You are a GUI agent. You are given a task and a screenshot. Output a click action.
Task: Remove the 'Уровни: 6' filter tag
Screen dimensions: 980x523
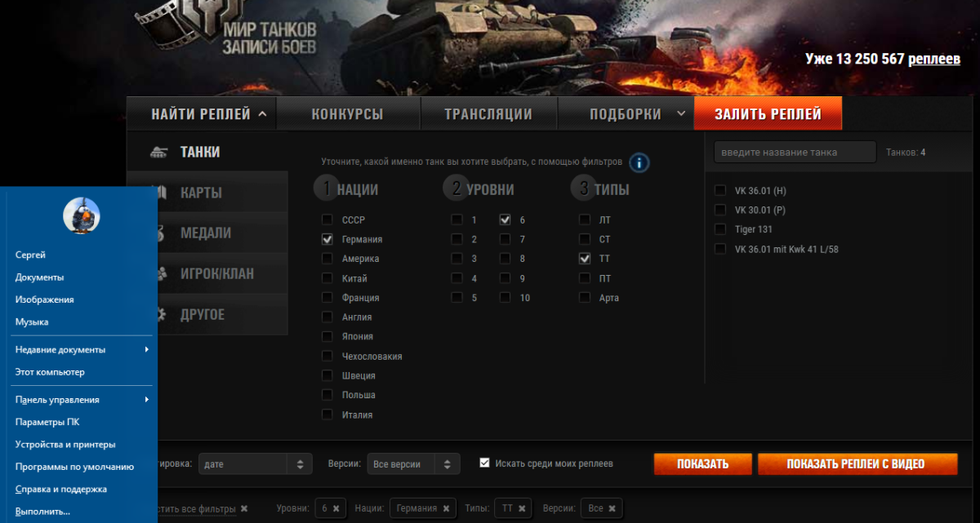click(x=336, y=508)
